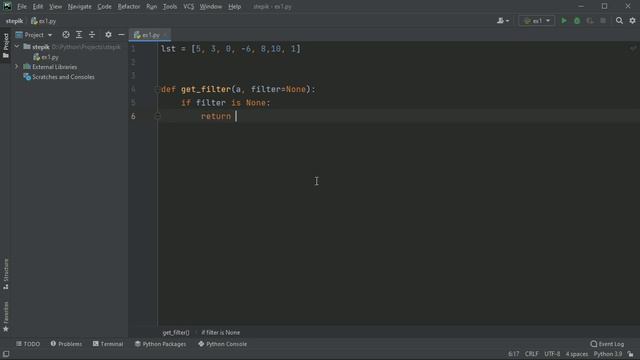640x360 pixels.
Task: Toggle the read-only lock icon in status bar
Action: pos(631,354)
